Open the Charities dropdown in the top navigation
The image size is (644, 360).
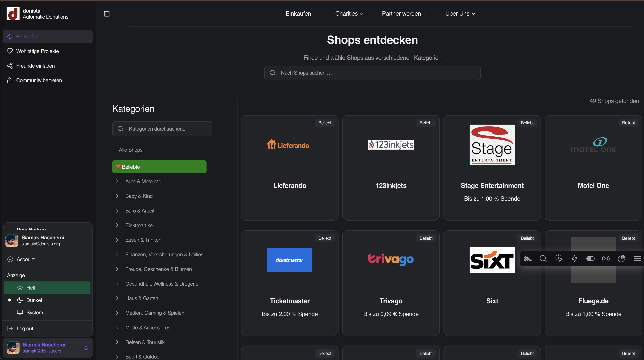coord(349,14)
